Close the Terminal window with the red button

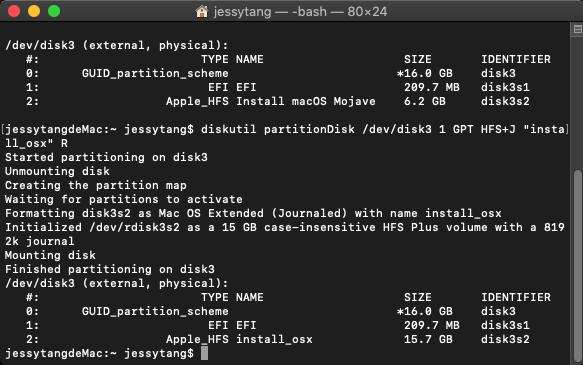[14, 11]
